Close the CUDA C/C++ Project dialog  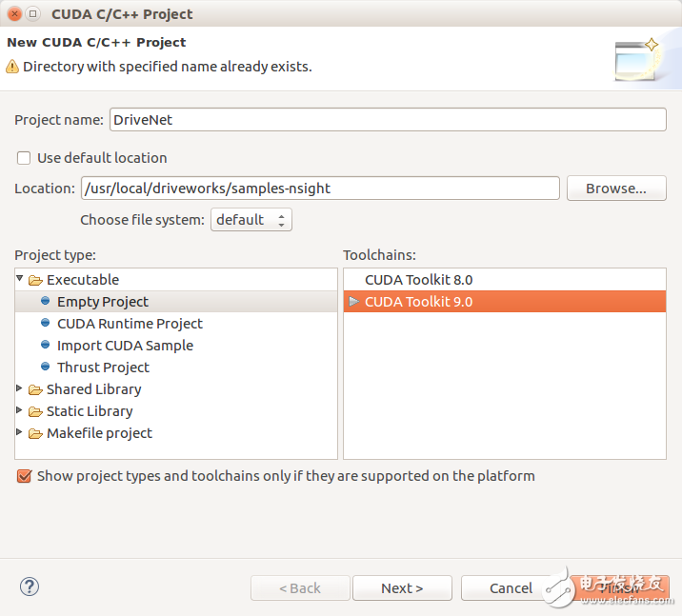pos(15,14)
